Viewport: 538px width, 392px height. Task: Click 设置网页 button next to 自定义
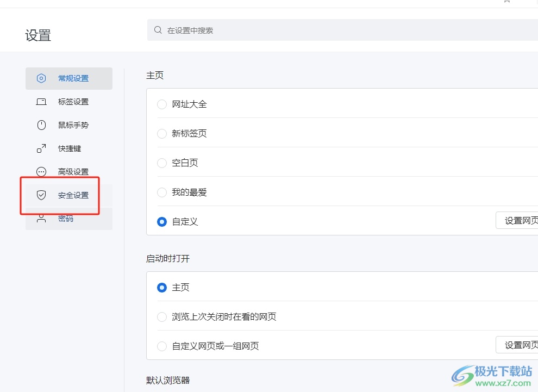tap(517, 220)
